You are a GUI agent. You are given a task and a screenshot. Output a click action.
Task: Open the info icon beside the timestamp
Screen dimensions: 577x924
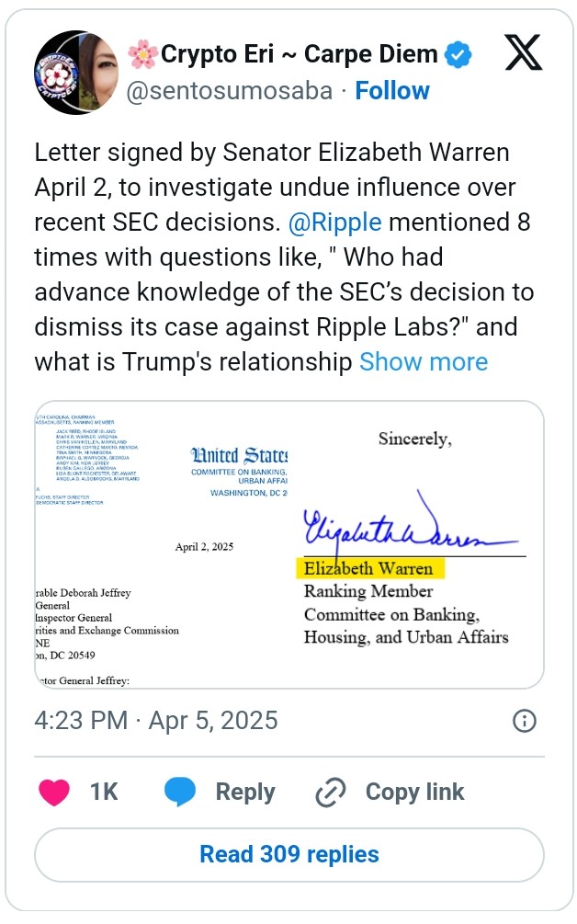(524, 720)
